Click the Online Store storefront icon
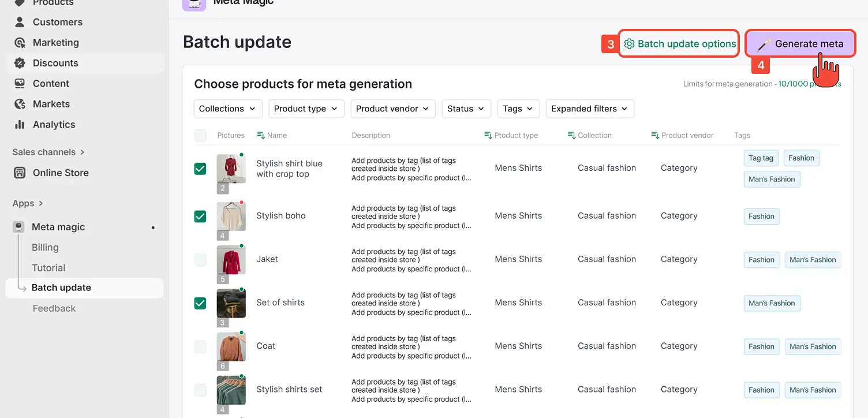Screen dimensions: 868x418 click(20, 173)
